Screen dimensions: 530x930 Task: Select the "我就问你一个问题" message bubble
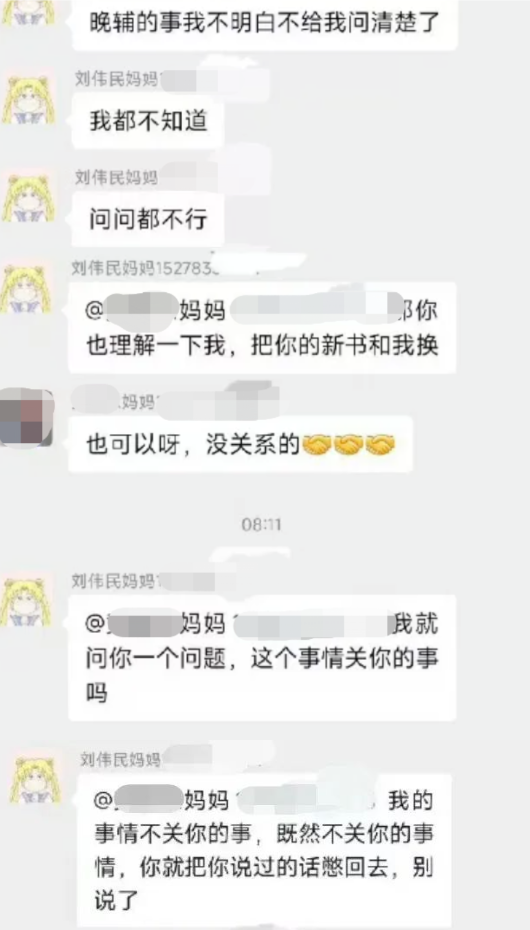pyautogui.click(x=262, y=658)
